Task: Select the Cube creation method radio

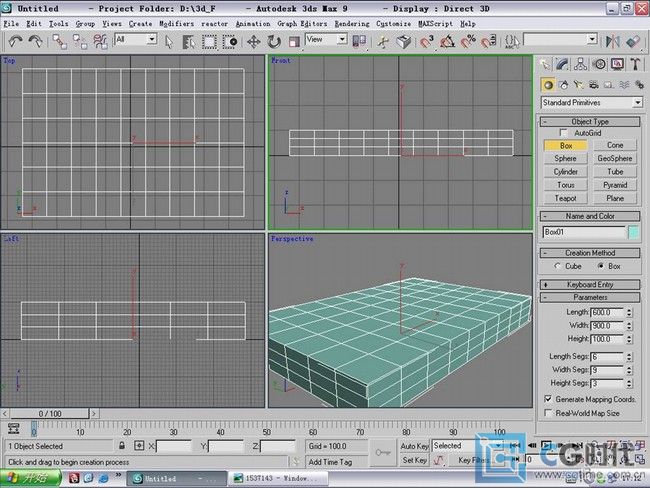Action: (558, 266)
